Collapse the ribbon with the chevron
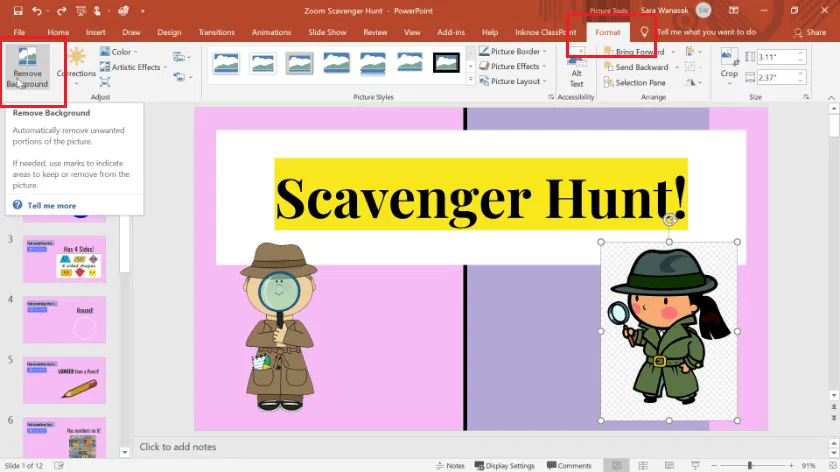The width and height of the screenshot is (840, 472). coord(831,98)
